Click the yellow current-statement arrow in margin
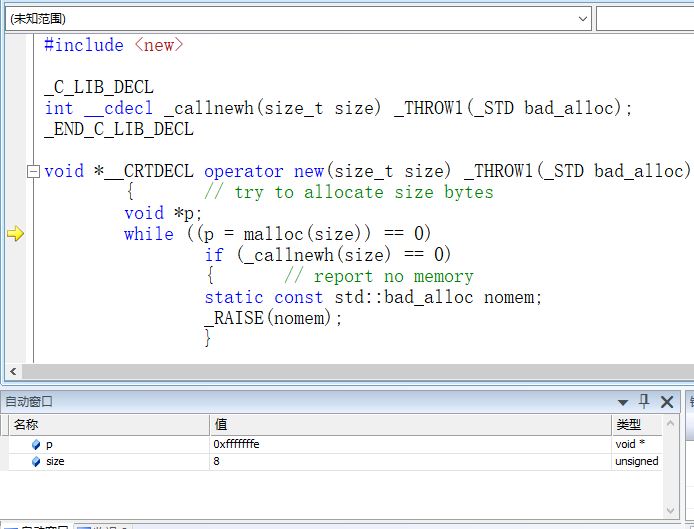Viewport: 694px width, 529px height. (x=15, y=233)
